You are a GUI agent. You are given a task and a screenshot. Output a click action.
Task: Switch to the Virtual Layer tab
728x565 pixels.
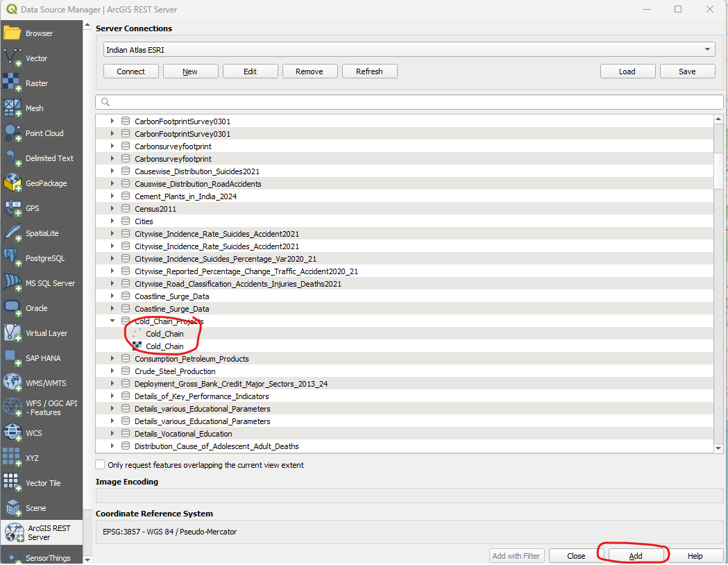click(42, 333)
